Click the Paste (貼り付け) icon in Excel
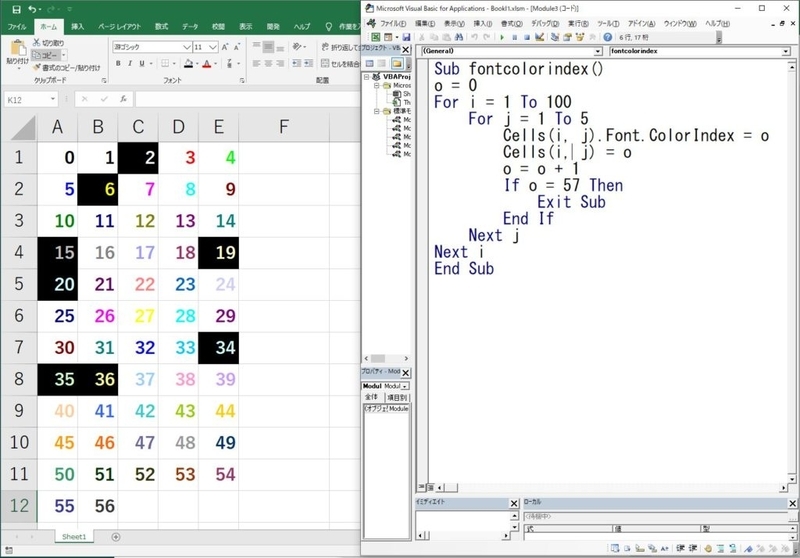Image resolution: width=800 pixels, height=558 pixels. [x=18, y=48]
